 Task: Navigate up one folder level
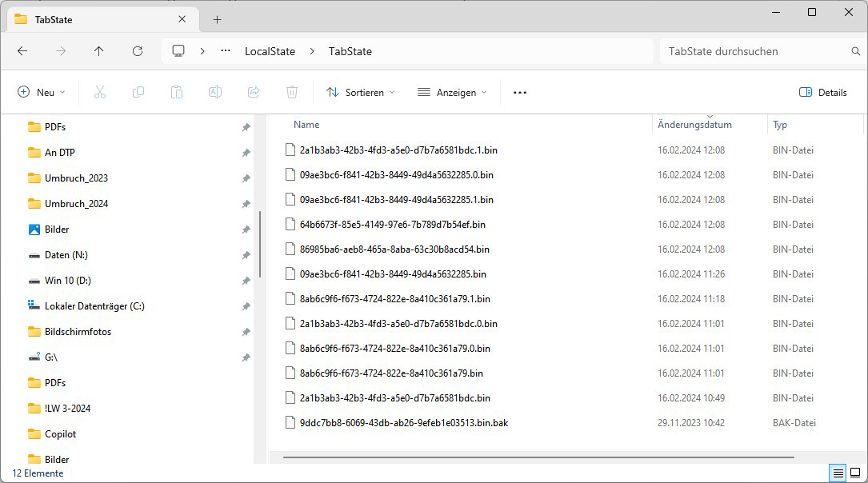pos(98,51)
